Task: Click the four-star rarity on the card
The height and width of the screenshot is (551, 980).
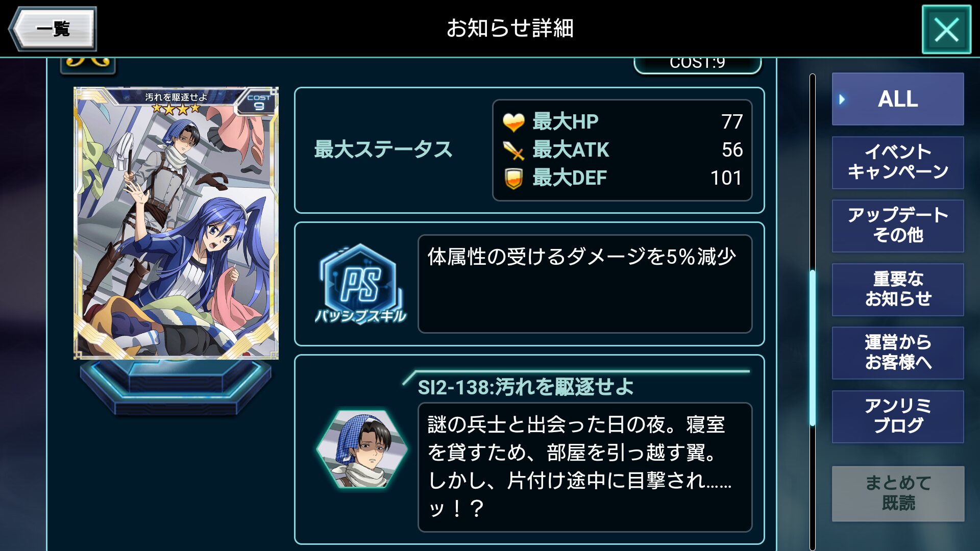Action: pos(176,108)
